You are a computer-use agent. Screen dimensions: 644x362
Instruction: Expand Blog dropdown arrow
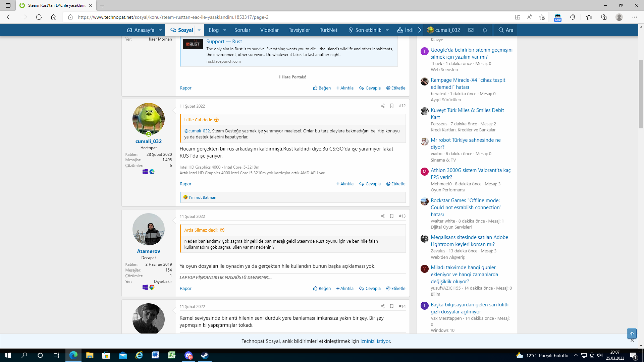(x=225, y=30)
